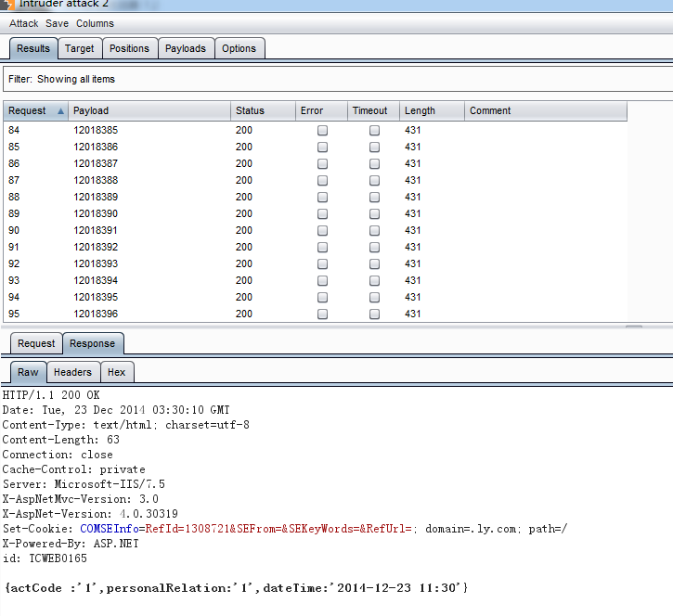The width and height of the screenshot is (673, 616).
Task: Toggle the Timeout checkbox in the request 88 row
Action: 374,198
